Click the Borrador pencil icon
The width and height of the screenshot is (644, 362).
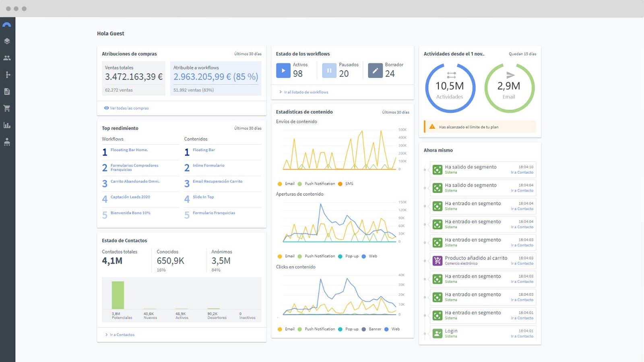tap(375, 70)
